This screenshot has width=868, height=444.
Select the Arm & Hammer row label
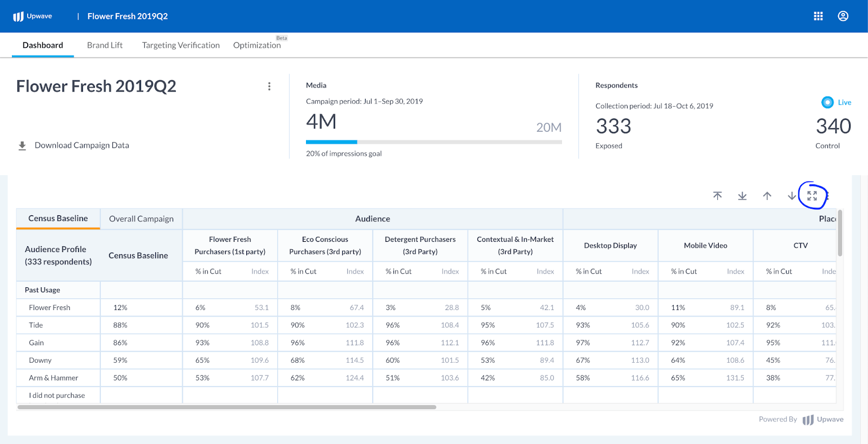(x=53, y=378)
